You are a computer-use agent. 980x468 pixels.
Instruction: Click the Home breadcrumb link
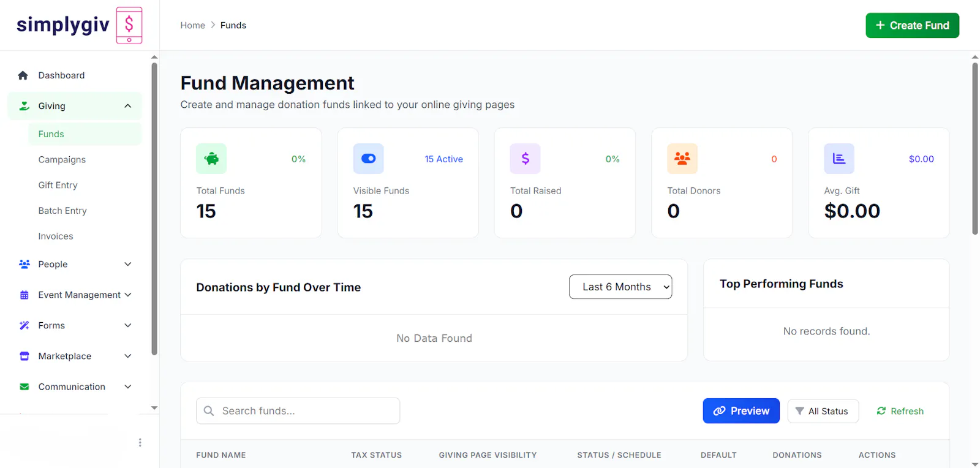192,25
